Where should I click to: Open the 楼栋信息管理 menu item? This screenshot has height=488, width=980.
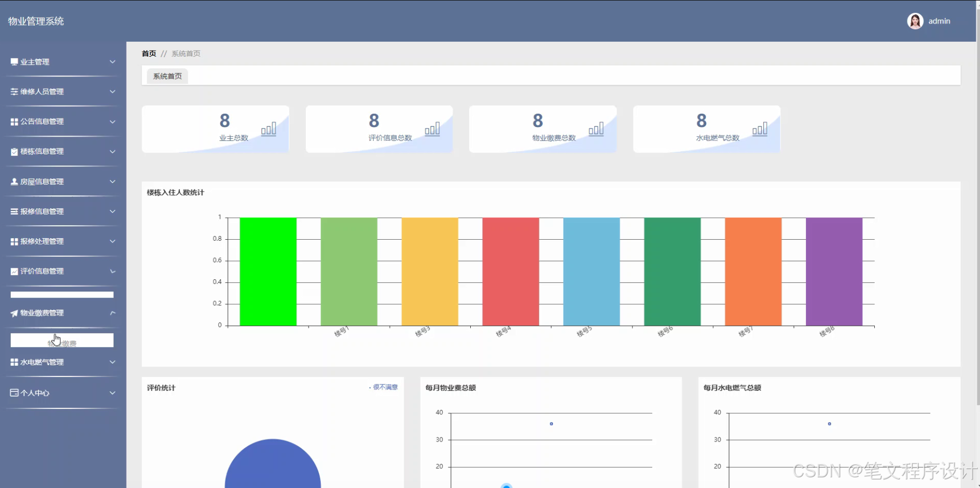[x=63, y=152]
